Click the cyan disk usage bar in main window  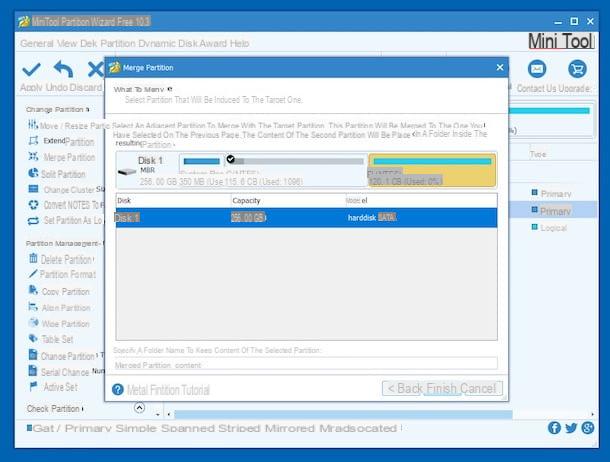pos(549,111)
